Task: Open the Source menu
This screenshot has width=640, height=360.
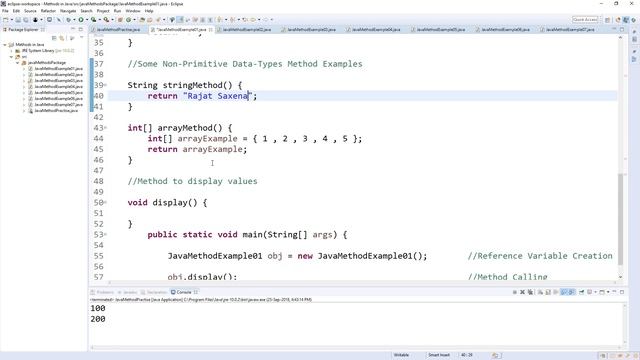Action: pyautogui.click(x=30, y=11)
